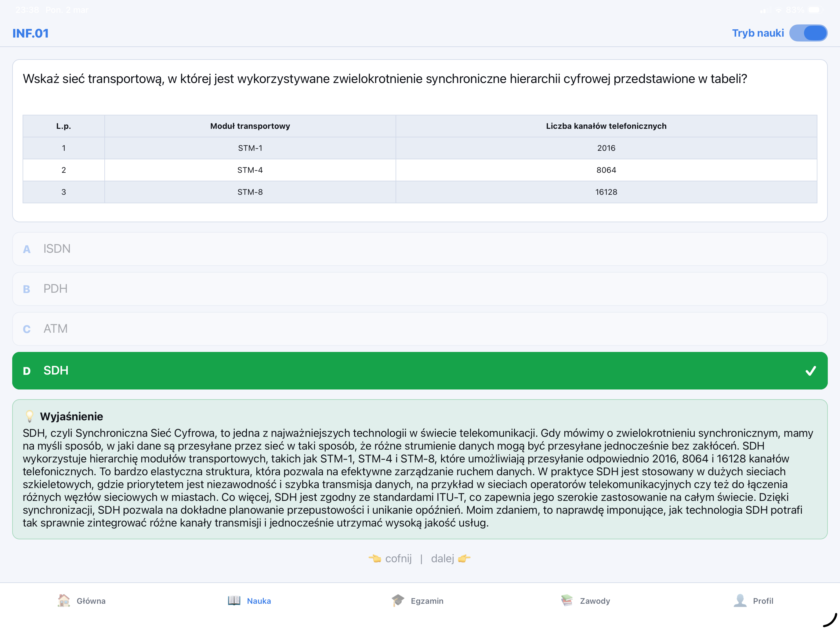Click the Tryb nauki label
This screenshot has height=630, width=840.
point(758,33)
